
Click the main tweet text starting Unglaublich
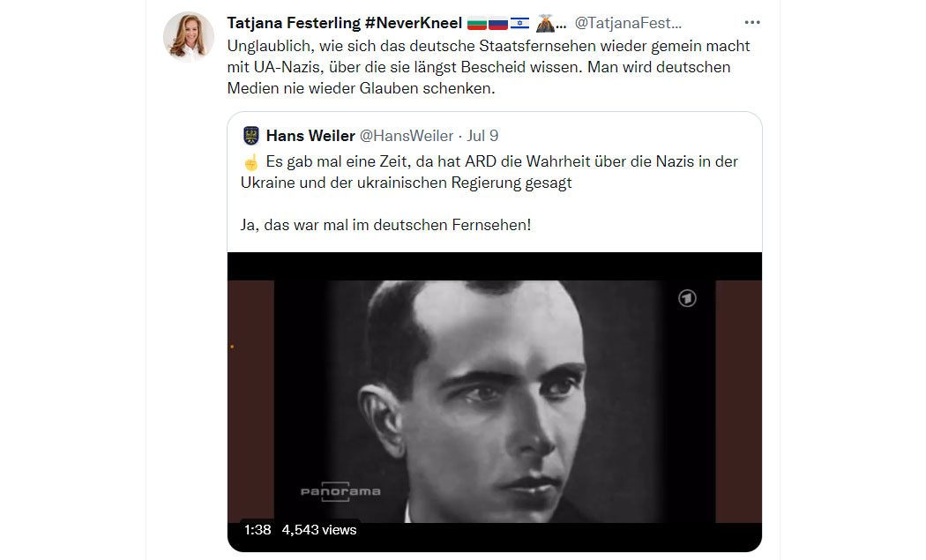pos(489,67)
